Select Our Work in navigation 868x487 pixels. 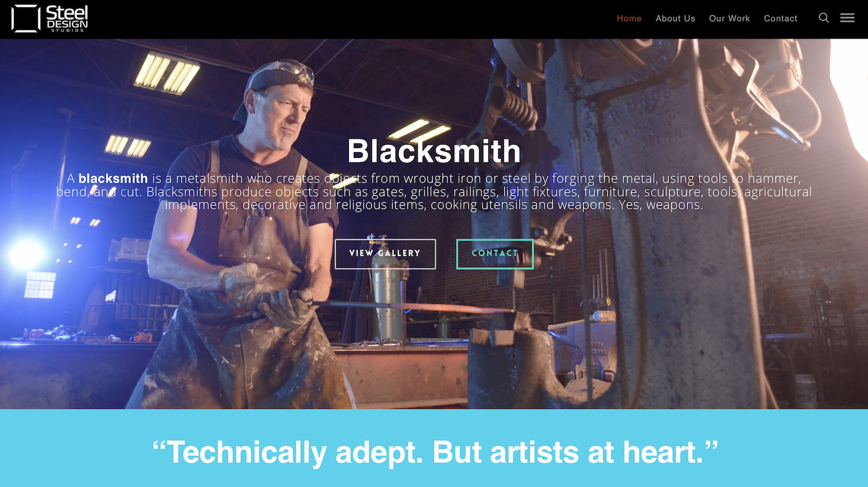tap(729, 19)
